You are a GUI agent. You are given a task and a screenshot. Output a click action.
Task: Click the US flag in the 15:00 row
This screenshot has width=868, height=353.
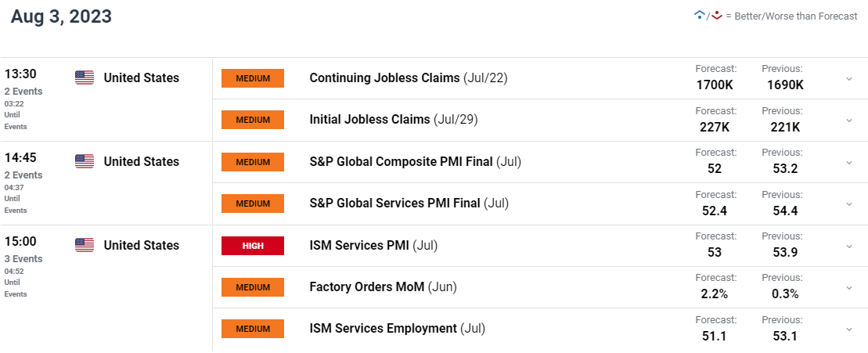click(85, 245)
